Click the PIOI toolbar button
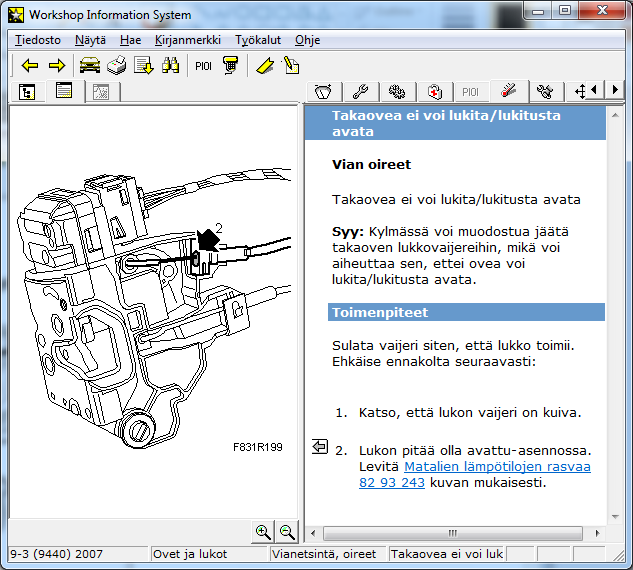 point(203,66)
